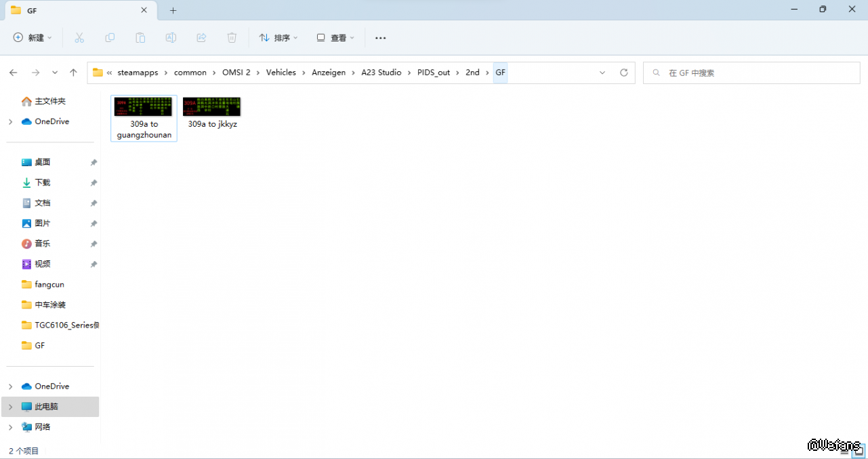
Task: Click PIDS_out in the address breadcrumb
Action: (x=433, y=73)
